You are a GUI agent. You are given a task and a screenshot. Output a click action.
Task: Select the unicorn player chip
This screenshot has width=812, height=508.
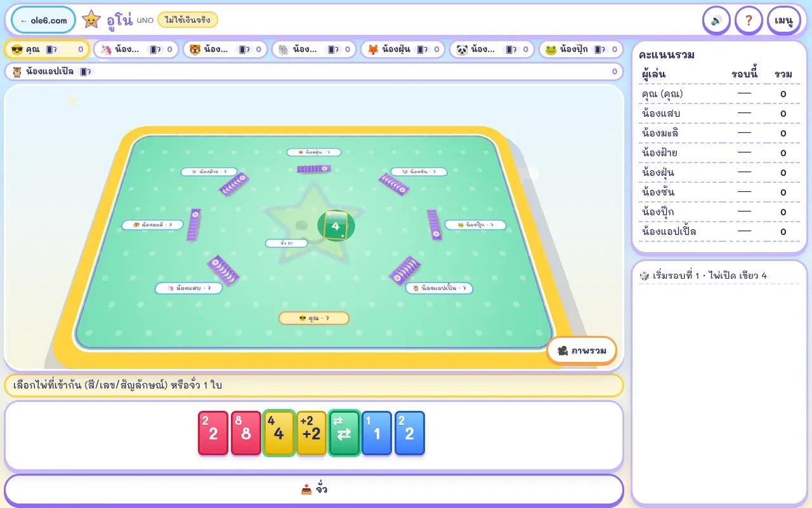[x=136, y=50]
